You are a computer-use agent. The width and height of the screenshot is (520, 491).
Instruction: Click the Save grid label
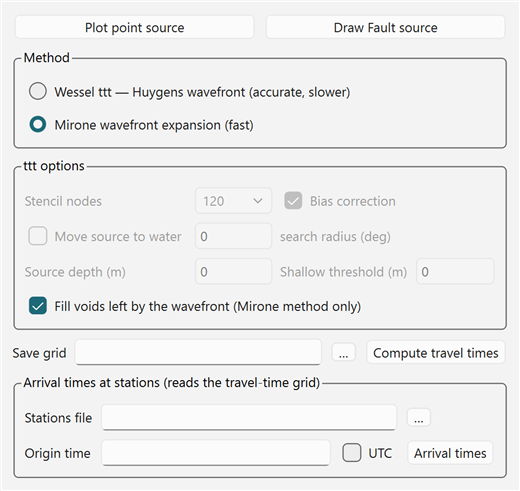(x=39, y=353)
